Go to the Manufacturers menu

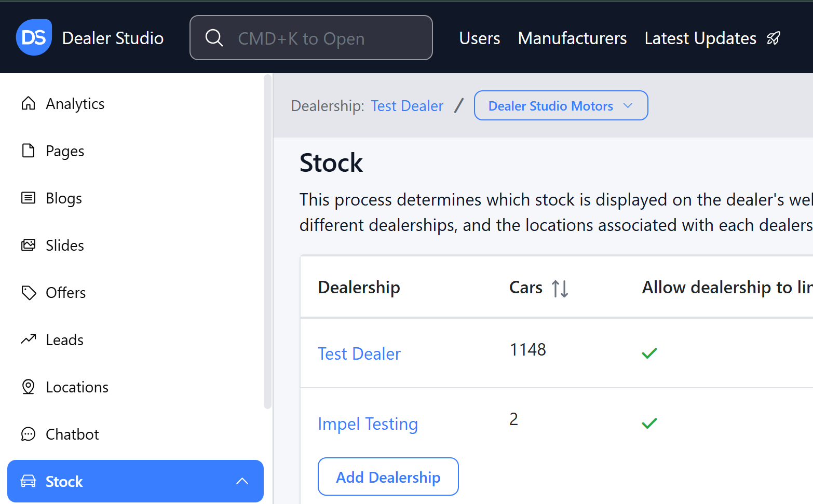572,38
